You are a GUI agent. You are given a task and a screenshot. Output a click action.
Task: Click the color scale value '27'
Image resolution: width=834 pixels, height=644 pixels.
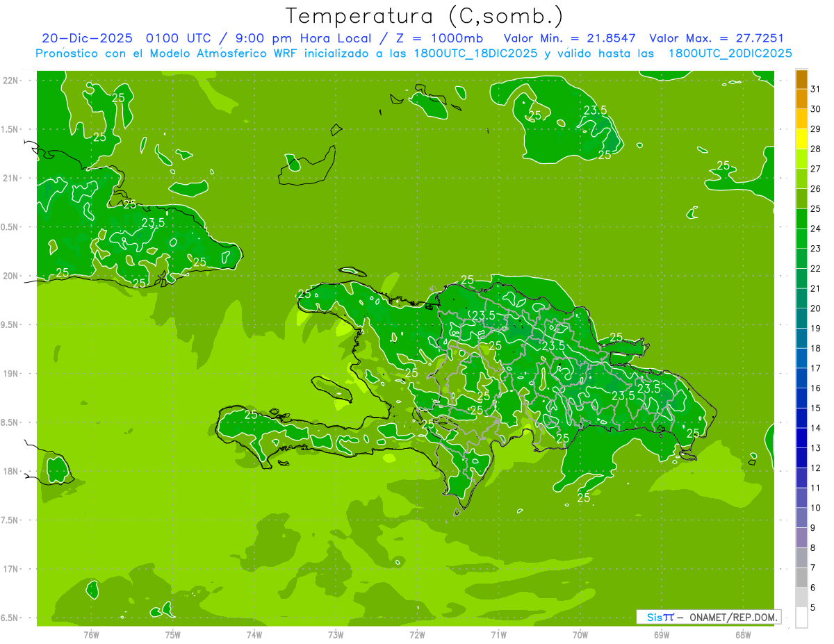[816, 169]
